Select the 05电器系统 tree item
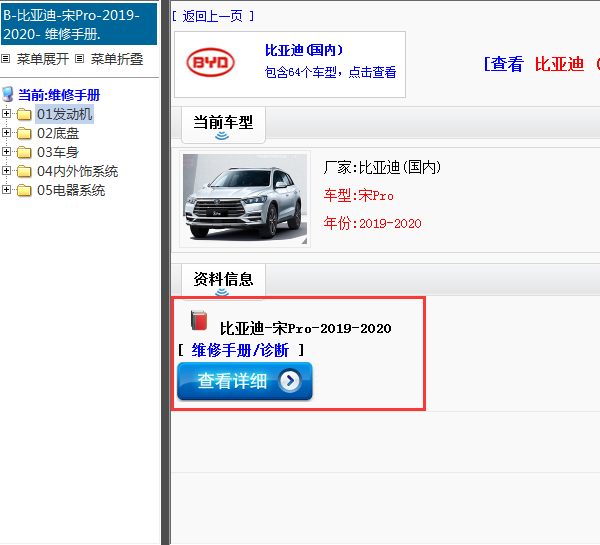Image resolution: width=600 pixels, height=545 pixels. point(71,190)
